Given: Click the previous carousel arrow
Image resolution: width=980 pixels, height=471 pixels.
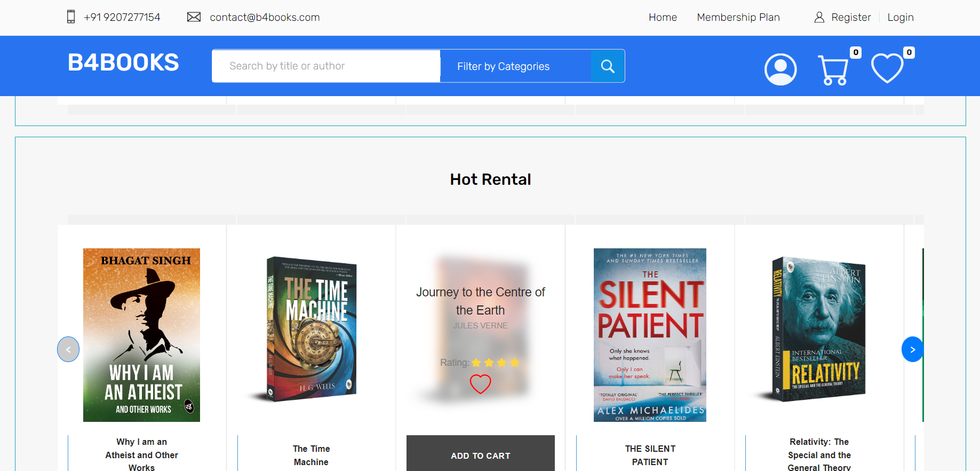Looking at the screenshot, I should coord(68,349).
